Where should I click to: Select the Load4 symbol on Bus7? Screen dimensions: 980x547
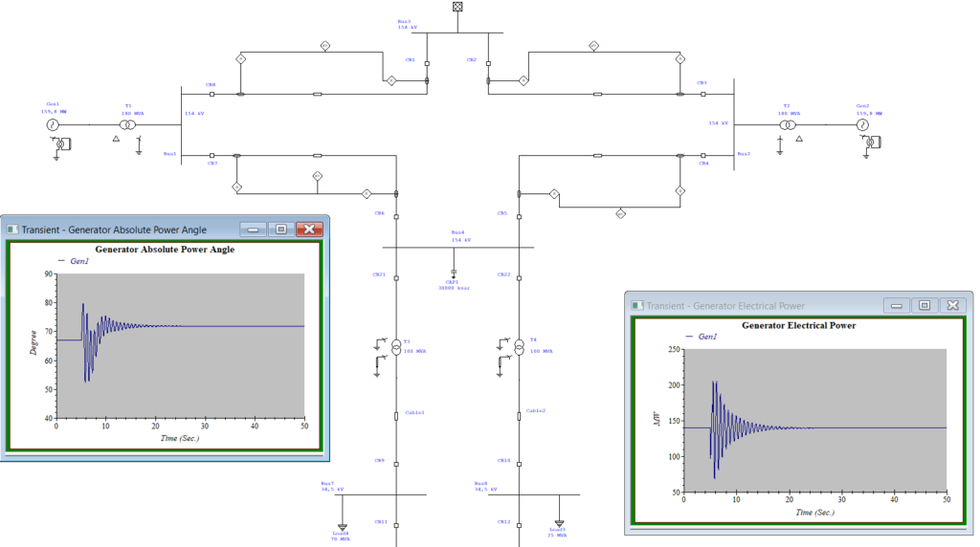pyautogui.click(x=342, y=527)
